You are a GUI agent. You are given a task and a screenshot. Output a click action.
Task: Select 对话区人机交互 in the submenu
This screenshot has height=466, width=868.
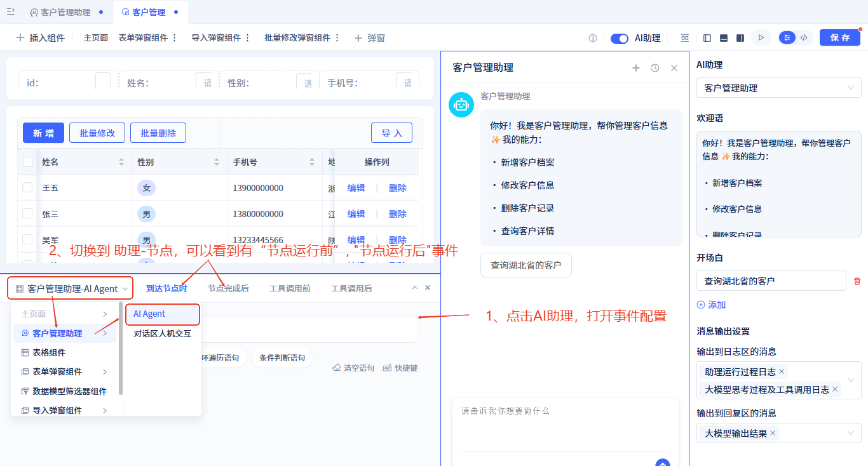[162, 333]
